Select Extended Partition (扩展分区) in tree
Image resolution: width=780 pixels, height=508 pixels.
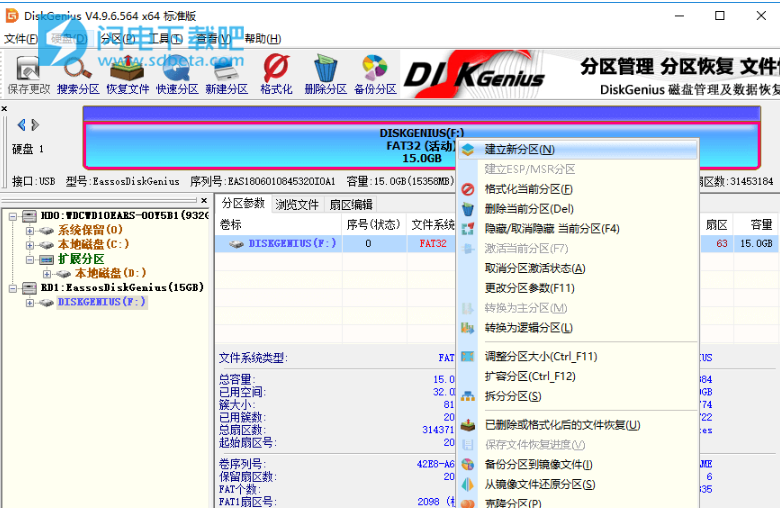pyautogui.click(x=81, y=259)
